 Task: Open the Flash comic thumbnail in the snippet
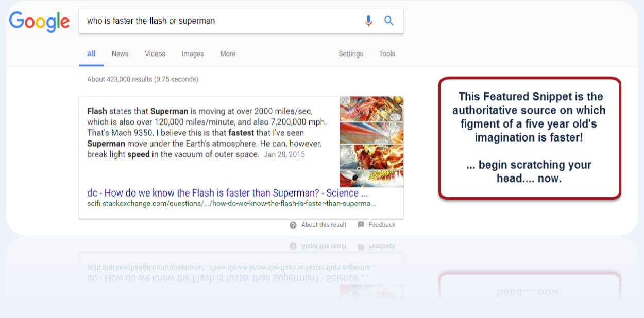371,142
